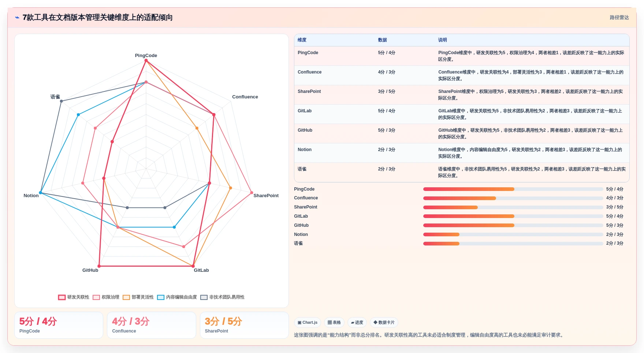
Task: Click the 数据 column header
Action: pyautogui.click(x=383, y=40)
